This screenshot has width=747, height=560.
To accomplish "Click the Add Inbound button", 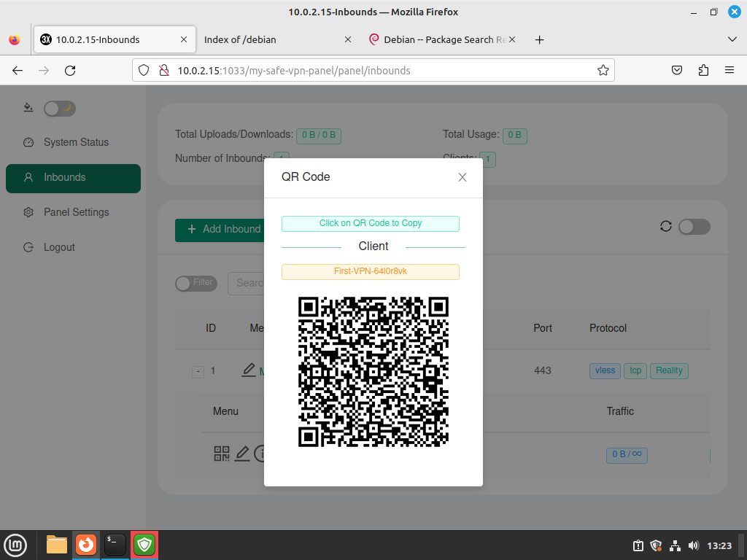I will [x=220, y=230].
